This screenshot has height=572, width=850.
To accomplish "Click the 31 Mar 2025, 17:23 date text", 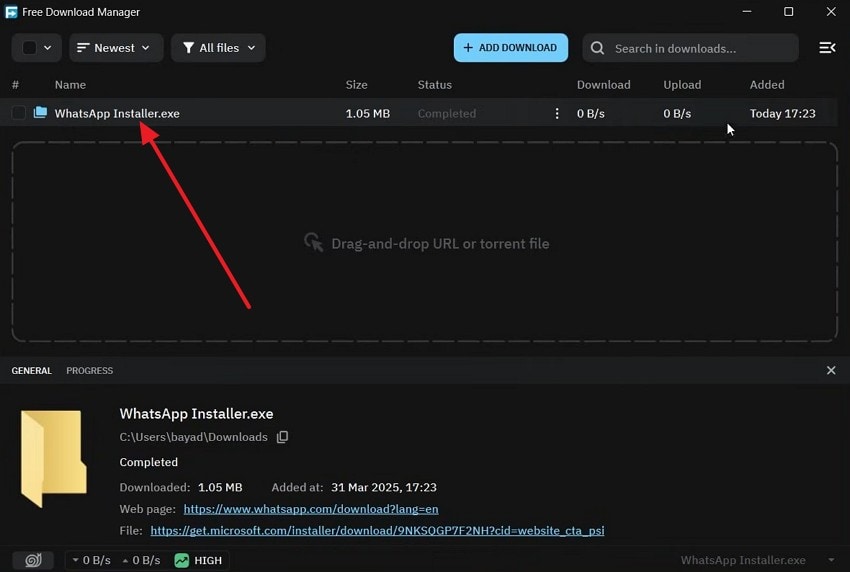I will click(x=384, y=487).
